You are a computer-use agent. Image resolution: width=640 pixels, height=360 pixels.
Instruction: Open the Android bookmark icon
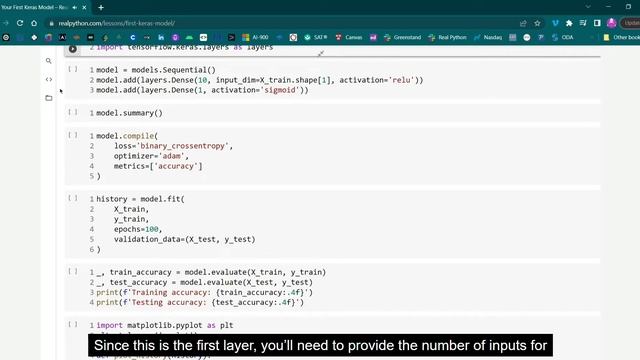tap(189, 37)
